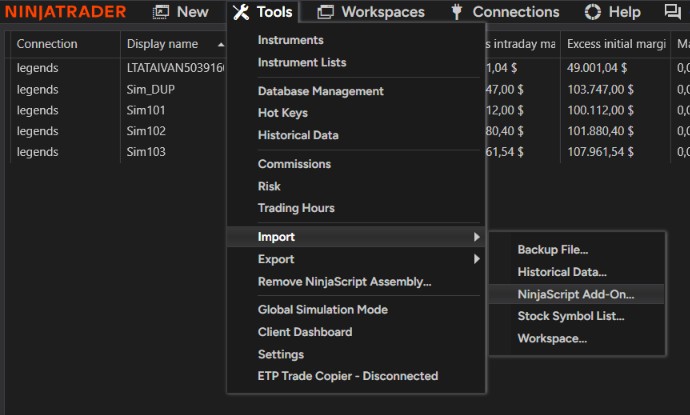Select the Sim102 account
The width and height of the screenshot is (690, 415).
point(146,131)
